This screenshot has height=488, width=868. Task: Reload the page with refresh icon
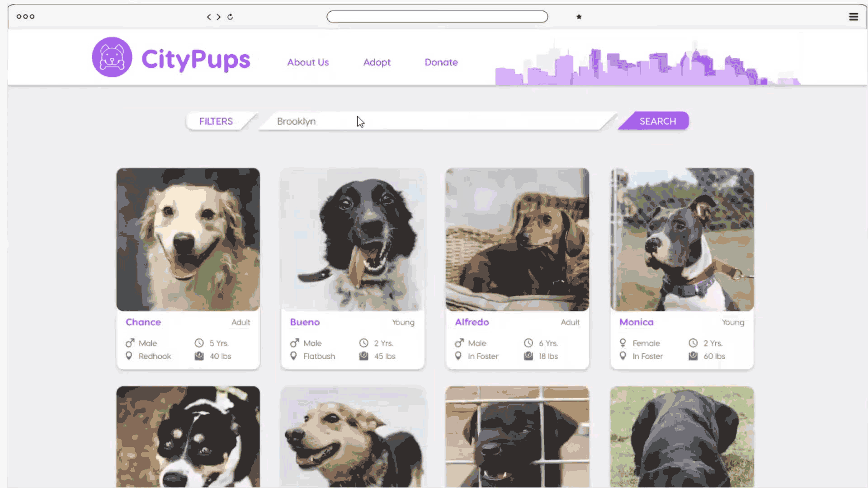[230, 17]
